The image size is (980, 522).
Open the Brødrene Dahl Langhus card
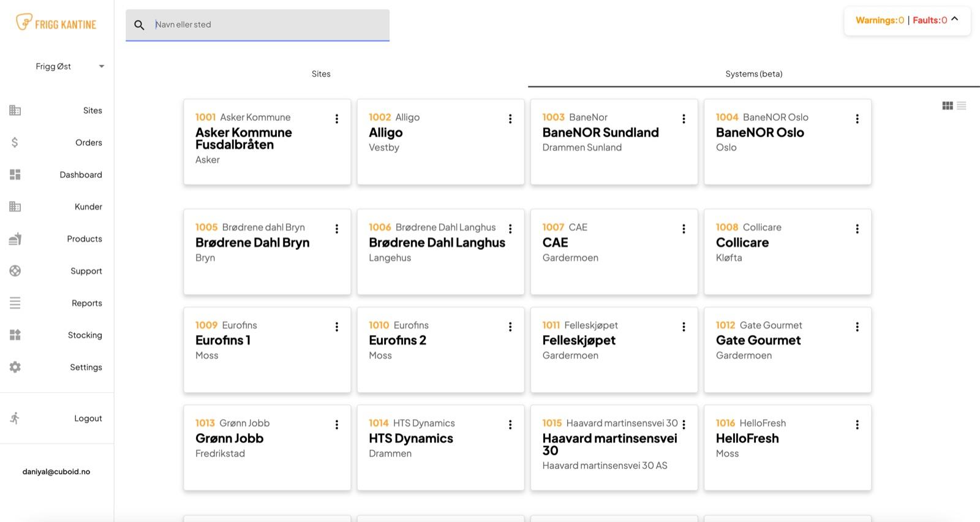point(440,252)
